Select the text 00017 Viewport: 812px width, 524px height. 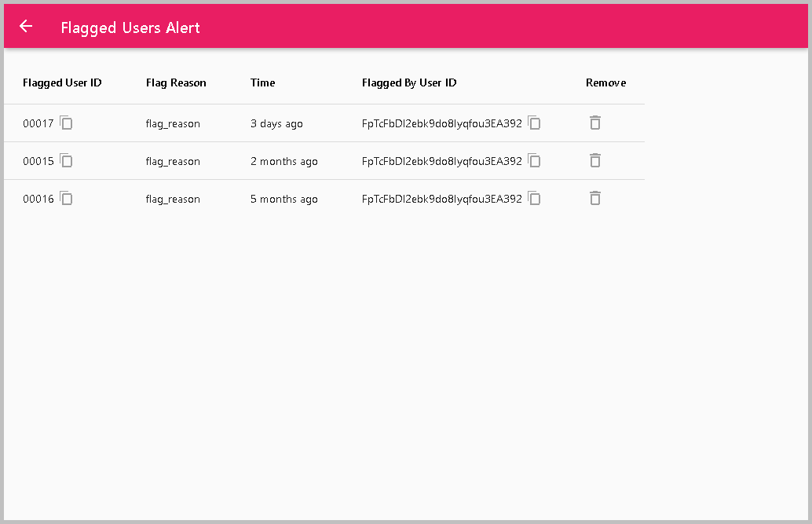[x=38, y=123]
